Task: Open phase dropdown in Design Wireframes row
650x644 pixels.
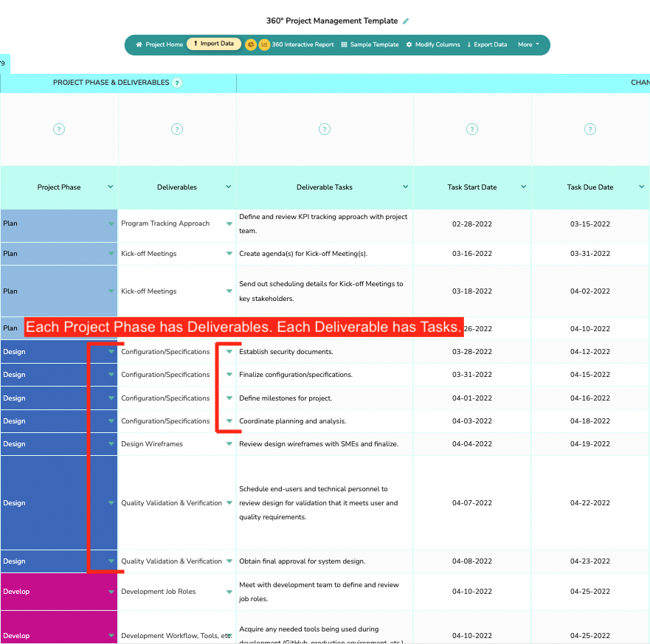Action: (x=111, y=444)
